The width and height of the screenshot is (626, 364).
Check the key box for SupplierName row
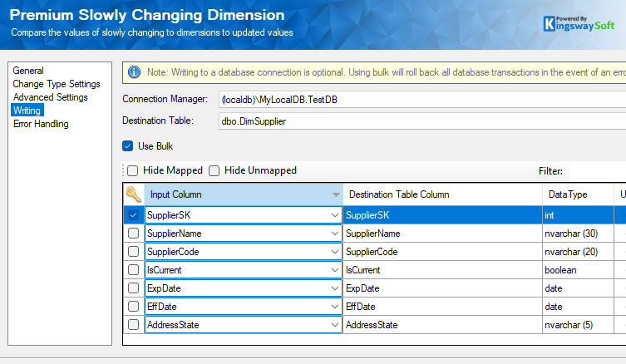pos(133,234)
